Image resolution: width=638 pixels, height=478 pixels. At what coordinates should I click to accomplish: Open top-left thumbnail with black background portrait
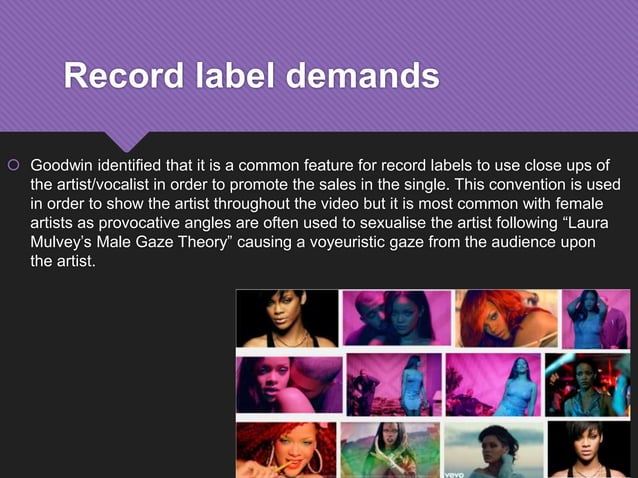pos(287,318)
